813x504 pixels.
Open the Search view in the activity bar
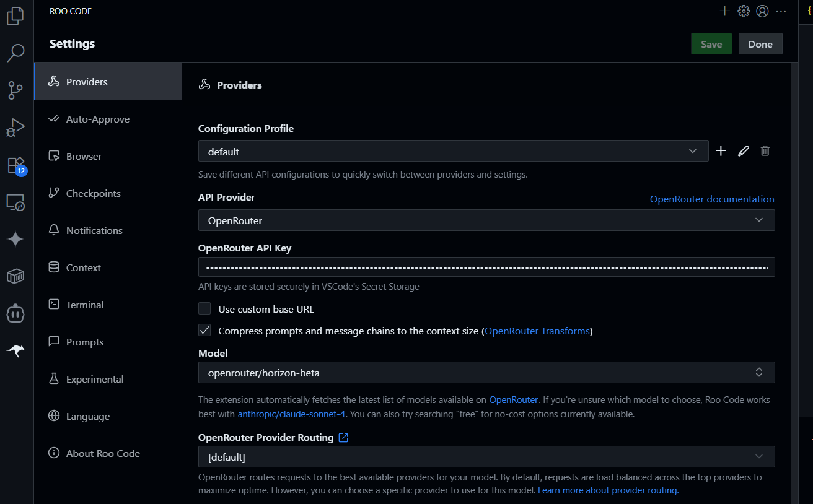tap(15, 53)
